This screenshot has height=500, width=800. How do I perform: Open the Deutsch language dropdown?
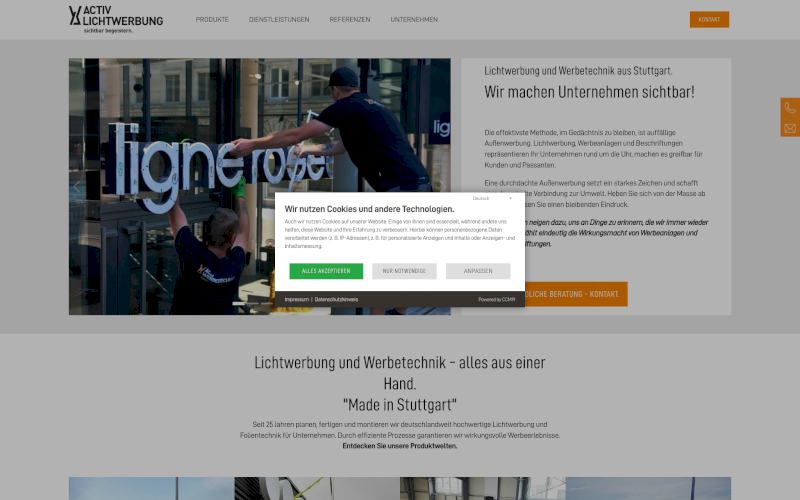coord(491,199)
